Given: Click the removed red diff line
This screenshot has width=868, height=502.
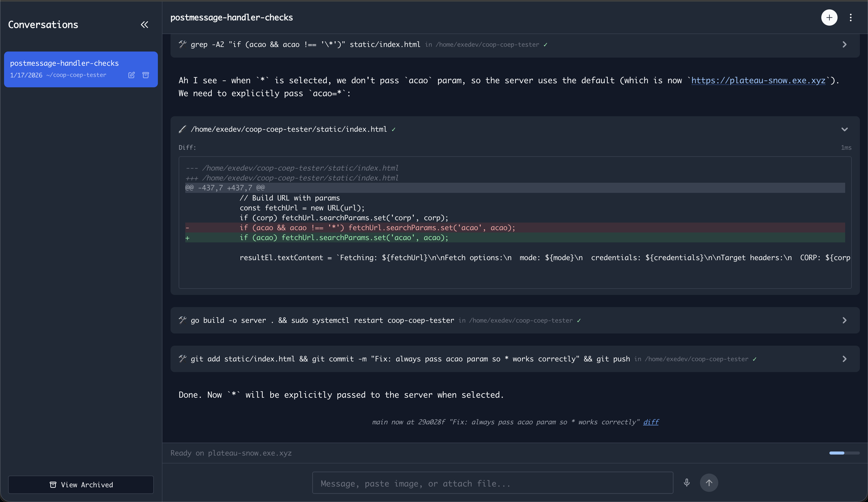Looking at the screenshot, I should 377,228.
